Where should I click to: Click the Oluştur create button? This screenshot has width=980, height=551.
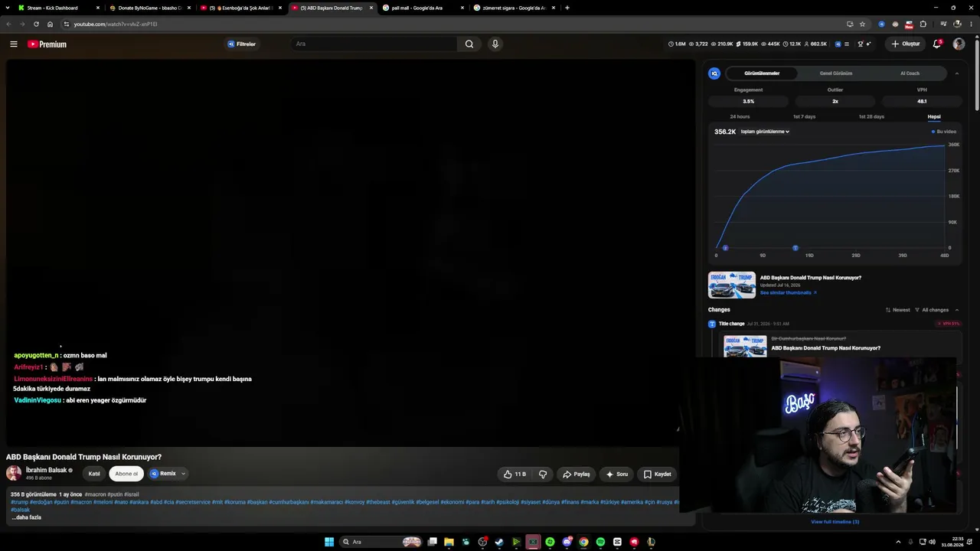[x=906, y=44]
